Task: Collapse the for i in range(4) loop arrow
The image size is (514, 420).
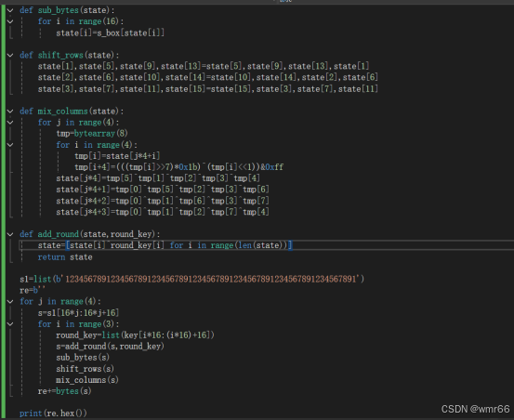Action: (10, 145)
